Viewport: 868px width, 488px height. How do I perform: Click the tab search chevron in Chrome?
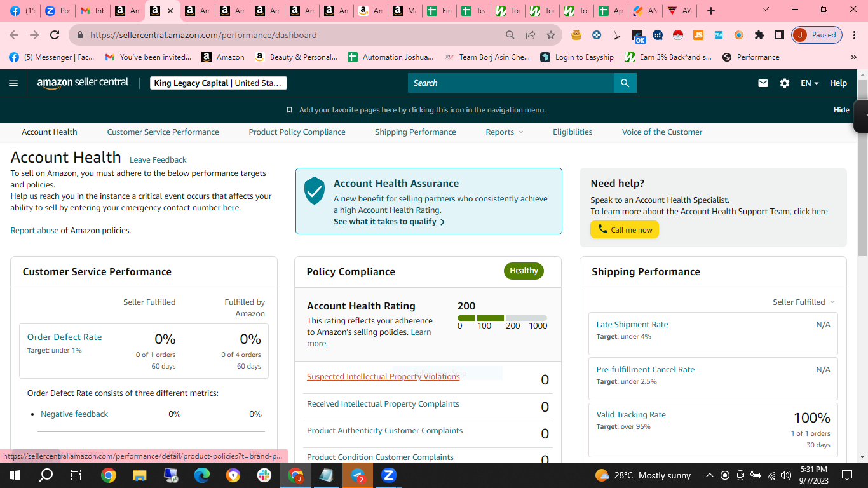pyautogui.click(x=766, y=10)
